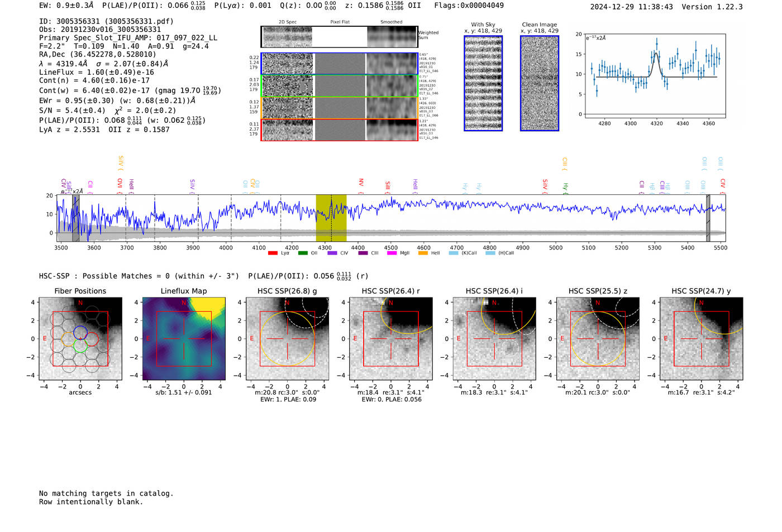Click the m:16.7 re:3.1" s:4.2" caption

click(x=702, y=392)
